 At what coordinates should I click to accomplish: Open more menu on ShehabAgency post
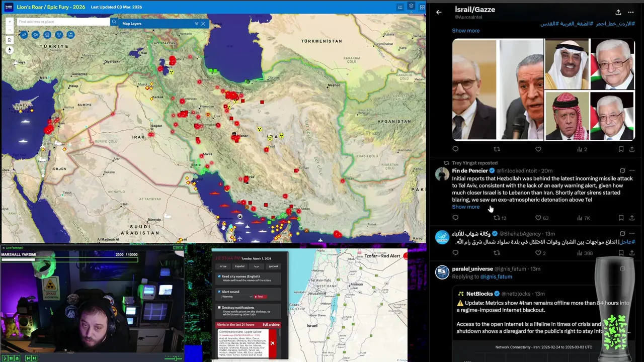(x=632, y=234)
